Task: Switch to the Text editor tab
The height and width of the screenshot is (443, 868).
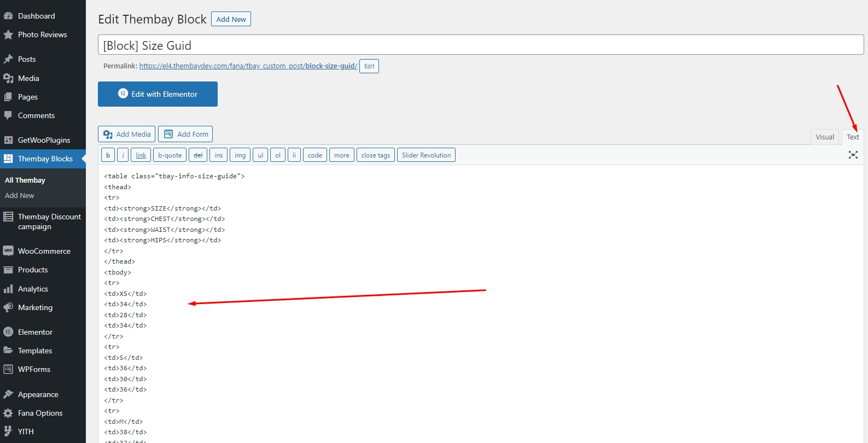Action: click(x=852, y=137)
